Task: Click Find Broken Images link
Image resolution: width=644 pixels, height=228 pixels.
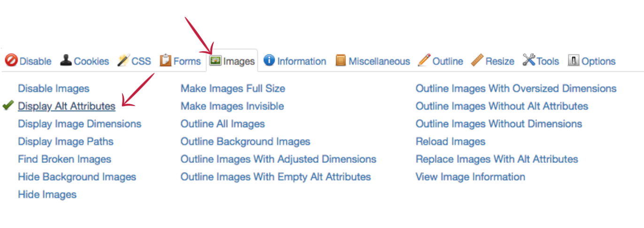Action: click(64, 159)
